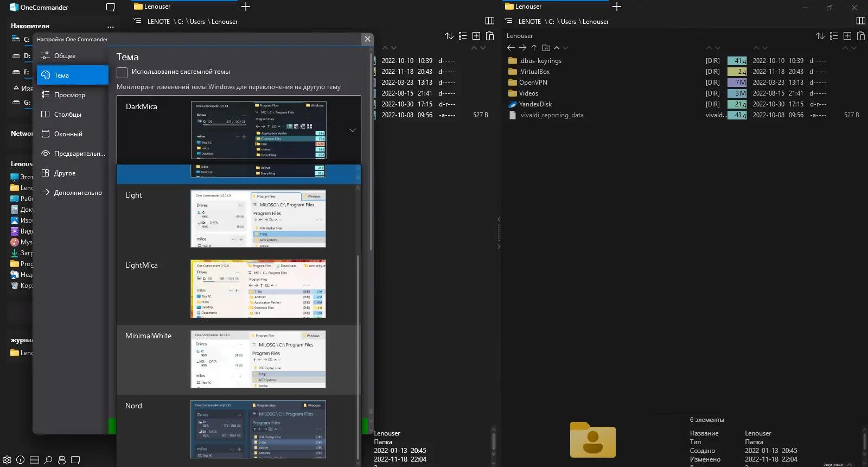The image size is (868, 467).
Task: Toggle the split-pane layout icon at bottom left
Action: (x=34, y=460)
